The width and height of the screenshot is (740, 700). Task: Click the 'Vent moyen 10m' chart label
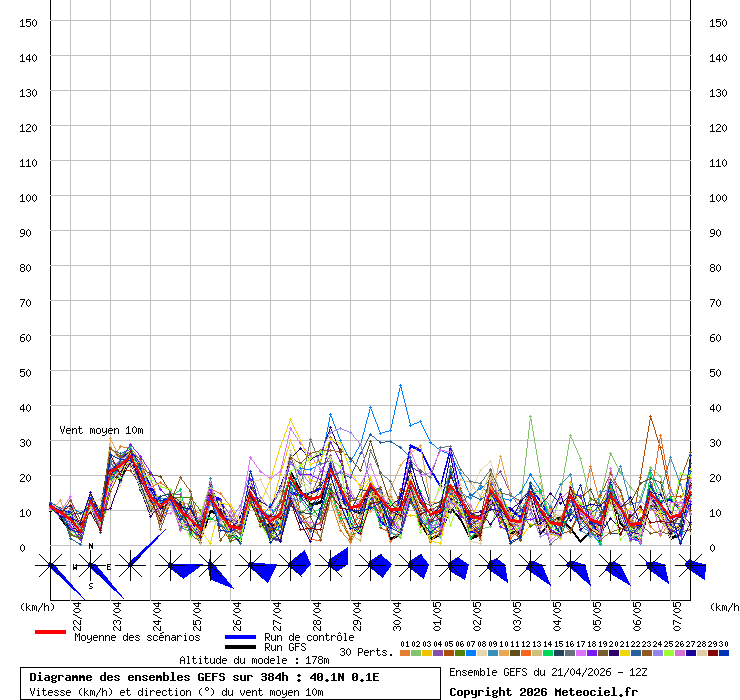[x=101, y=430]
